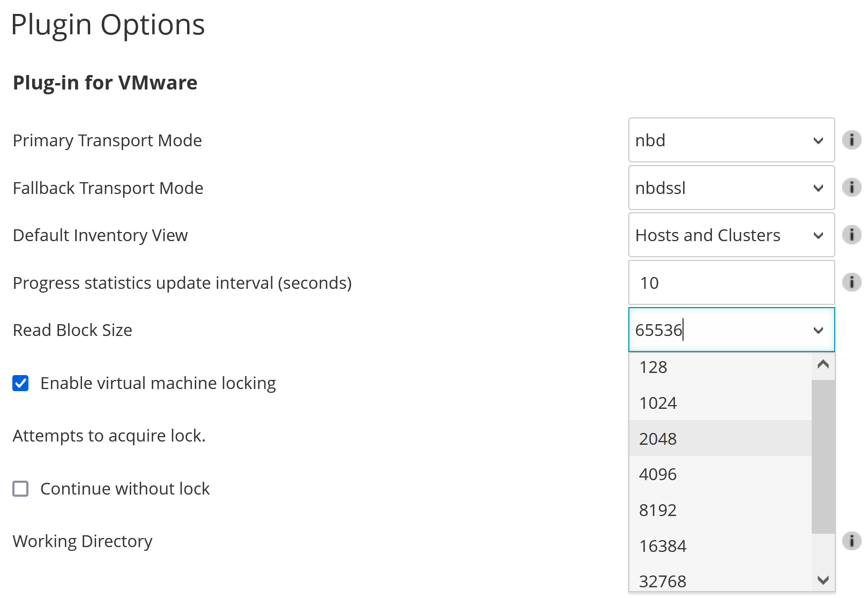The width and height of the screenshot is (868, 598).
Task: Show info for Default Inventory View
Action: (851, 235)
